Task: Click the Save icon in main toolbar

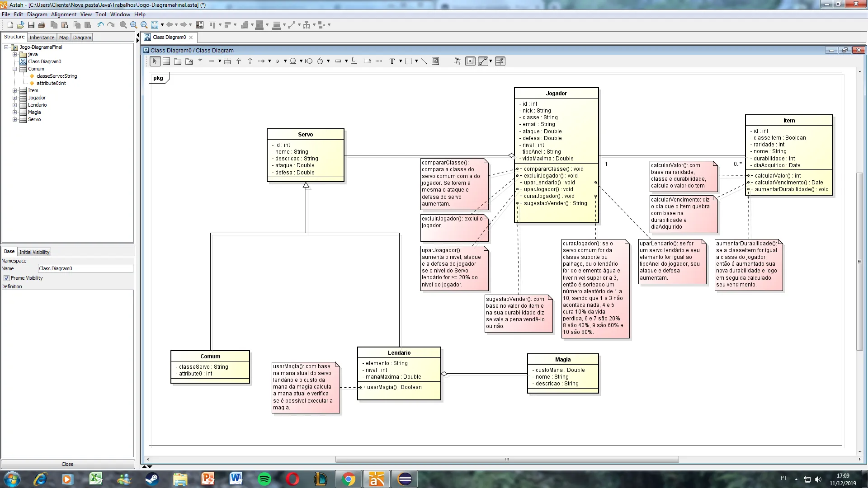Action: pyautogui.click(x=31, y=25)
